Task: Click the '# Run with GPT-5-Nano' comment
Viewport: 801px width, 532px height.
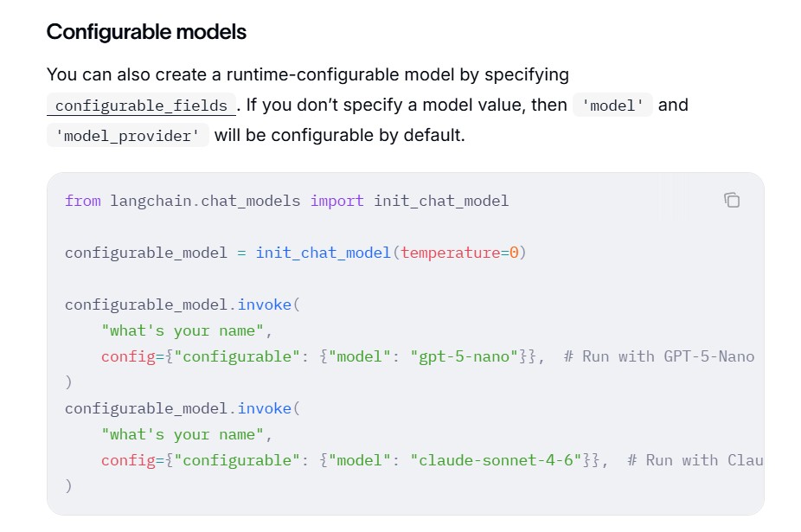Action: 659,356
